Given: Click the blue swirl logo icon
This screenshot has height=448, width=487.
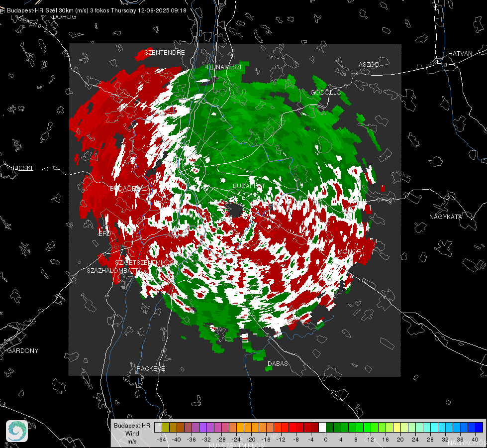Looking at the screenshot, I should (x=17, y=431).
